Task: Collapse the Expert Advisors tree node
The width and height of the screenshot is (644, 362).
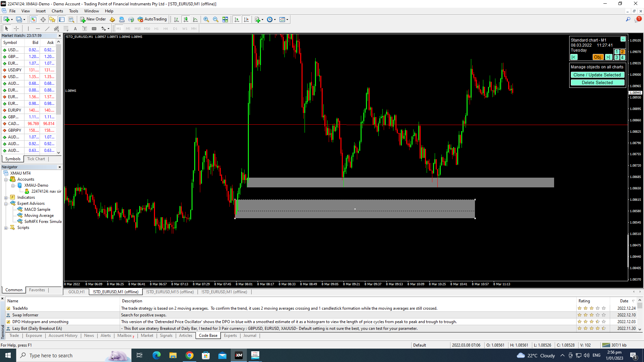Action: click(6, 203)
